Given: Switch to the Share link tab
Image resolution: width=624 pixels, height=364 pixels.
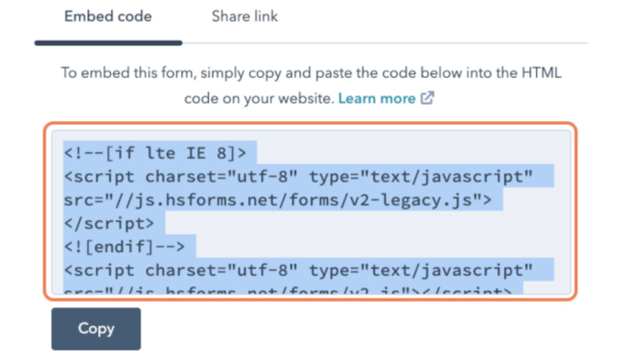Looking at the screenshot, I should [x=244, y=17].
